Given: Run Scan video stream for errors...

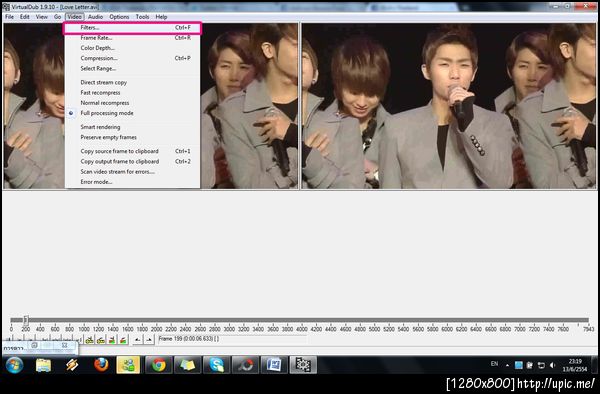Looking at the screenshot, I should point(132,172).
